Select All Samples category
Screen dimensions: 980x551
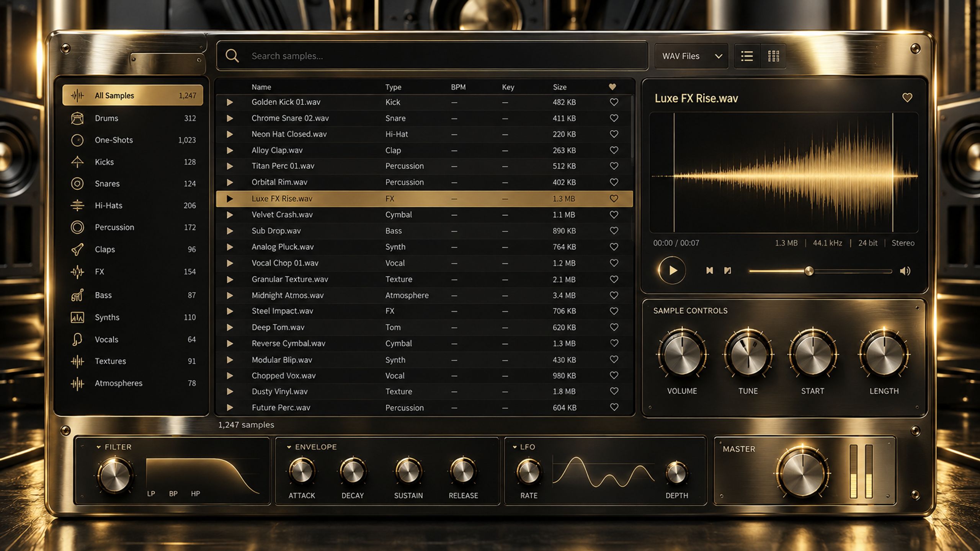tap(132, 95)
